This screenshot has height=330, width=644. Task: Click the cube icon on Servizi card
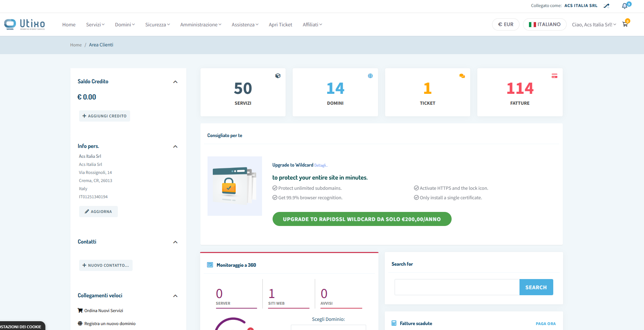coord(278,76)
